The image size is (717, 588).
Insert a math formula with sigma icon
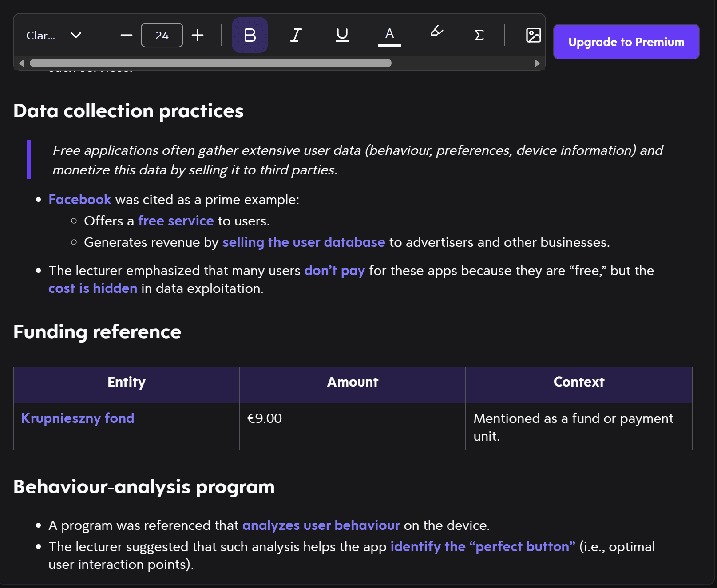pos(479,35)
